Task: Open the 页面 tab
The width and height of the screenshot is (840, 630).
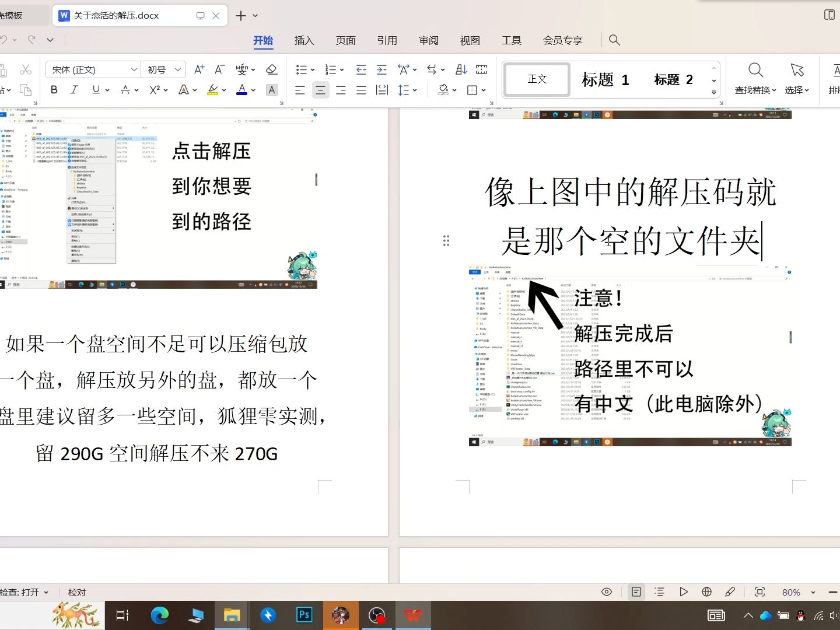Action: pyautogui.click(x=345, y=40)
